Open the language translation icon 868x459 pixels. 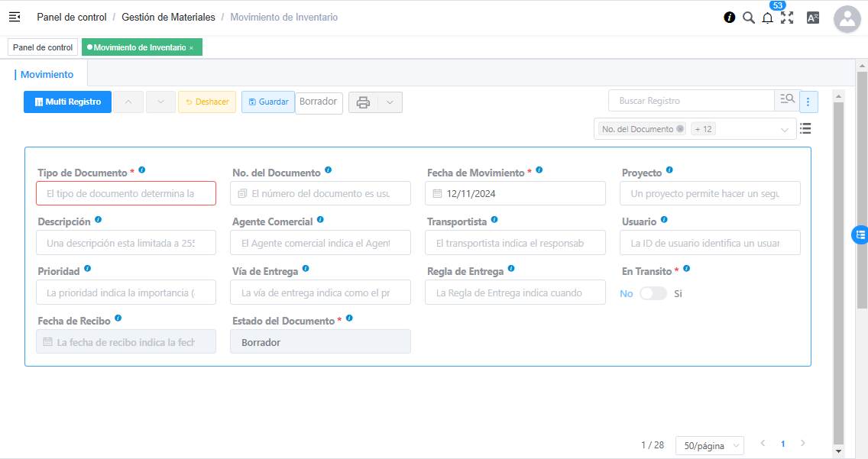click(x=813, y=18)
